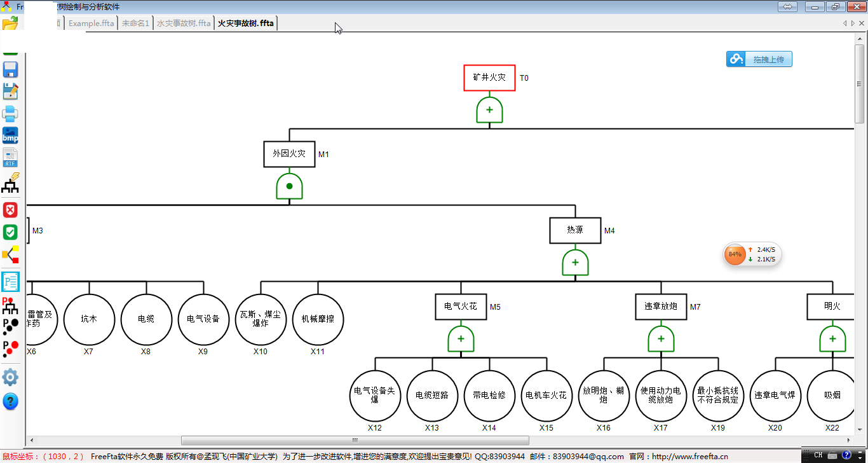Select the active 火灾事故树.ffta tab

pos(246,23)
